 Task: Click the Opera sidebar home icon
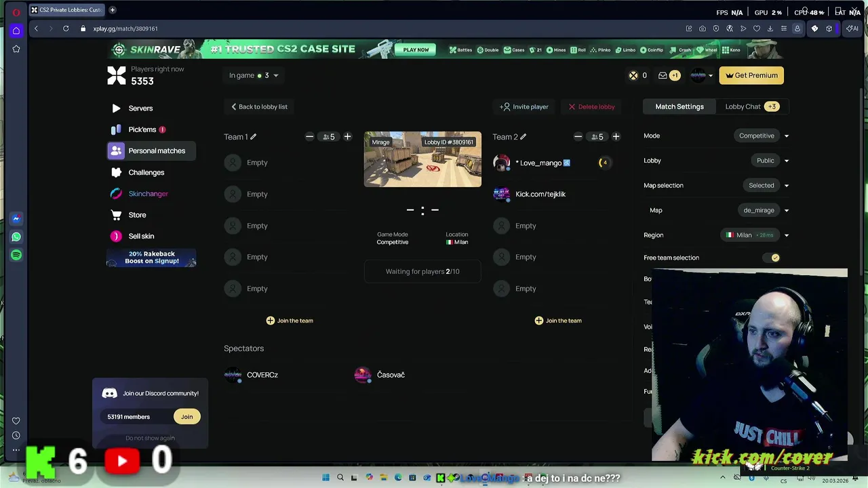click(16, 30)
